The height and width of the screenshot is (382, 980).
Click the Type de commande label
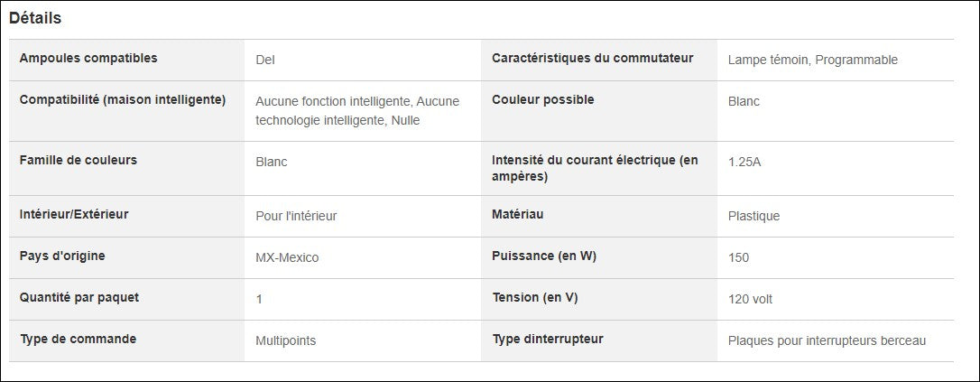pyautogui.click(x=78, y=340)
